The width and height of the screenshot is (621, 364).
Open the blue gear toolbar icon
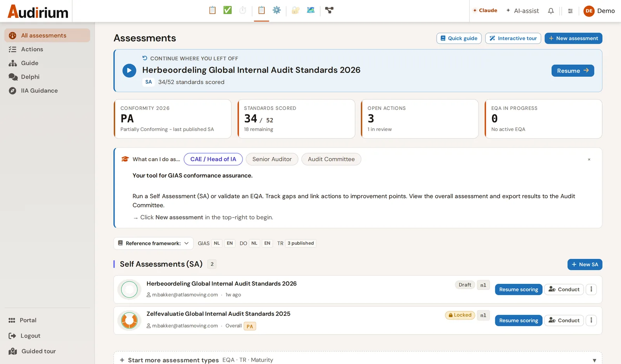tap(276, 10)
